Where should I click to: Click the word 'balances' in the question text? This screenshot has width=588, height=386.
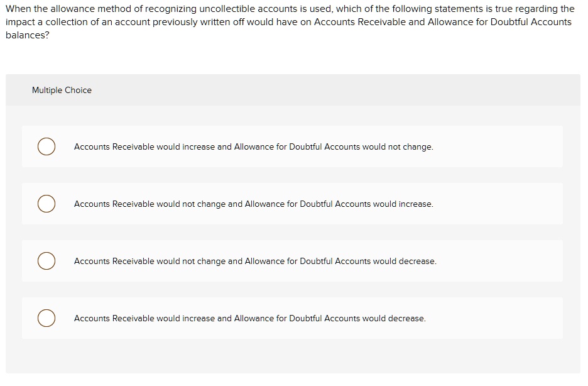click(21, 35)
